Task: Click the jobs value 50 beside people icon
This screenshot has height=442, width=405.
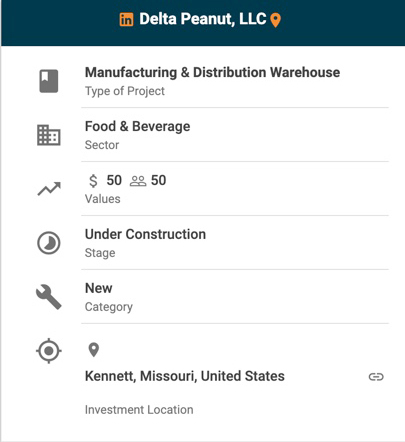Action: coord(158,180)
